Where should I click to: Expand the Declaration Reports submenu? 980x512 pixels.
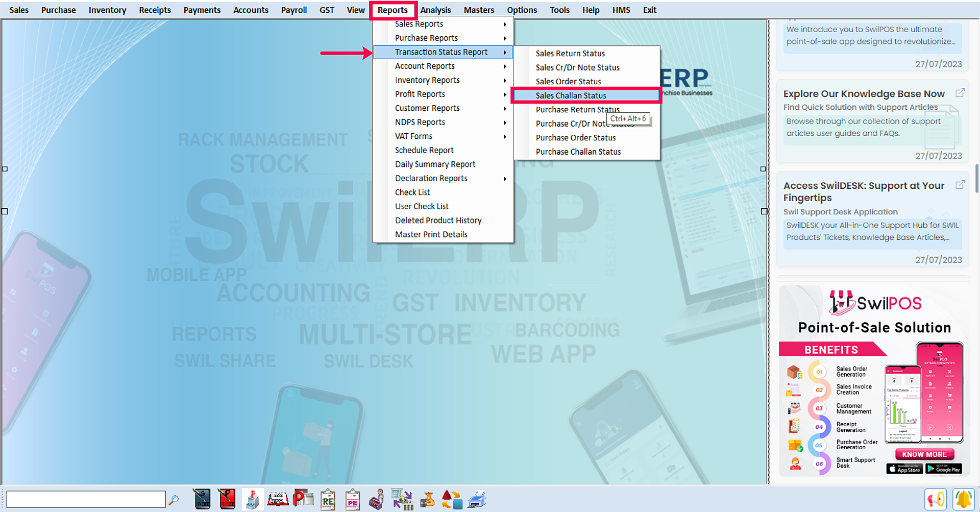[x=443, y=178]
